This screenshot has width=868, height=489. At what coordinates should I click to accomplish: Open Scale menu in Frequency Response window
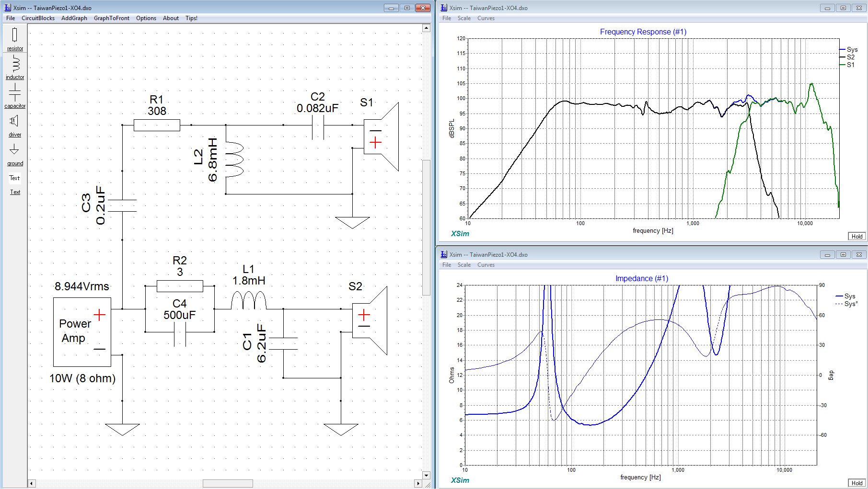pyautogui.click(x=464, y=18)
